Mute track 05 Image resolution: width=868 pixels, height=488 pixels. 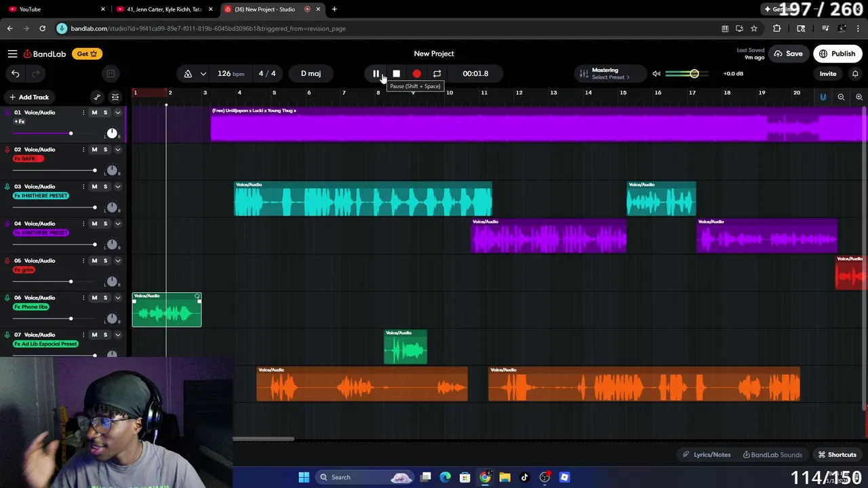[94, 260]
